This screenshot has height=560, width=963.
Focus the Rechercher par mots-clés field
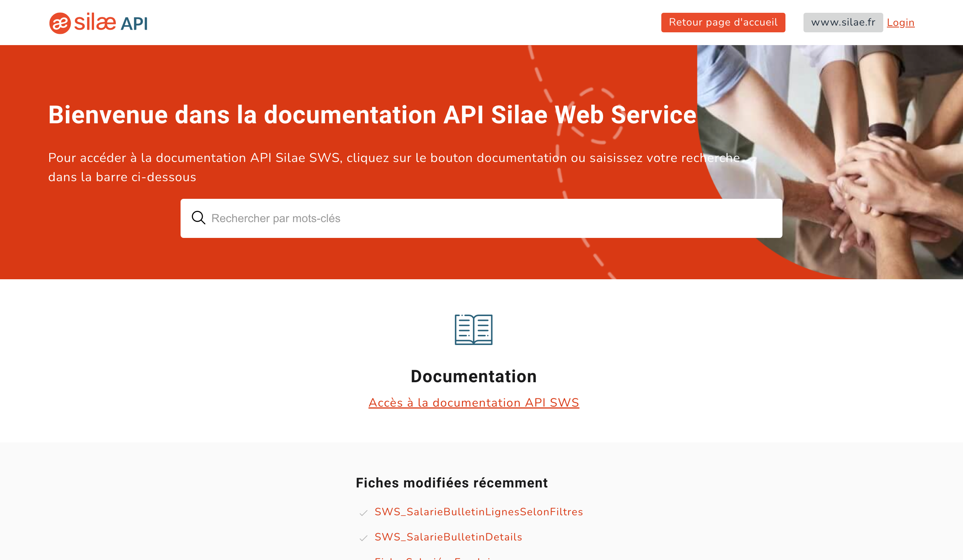pyautogui.click(x=481, y=218)
